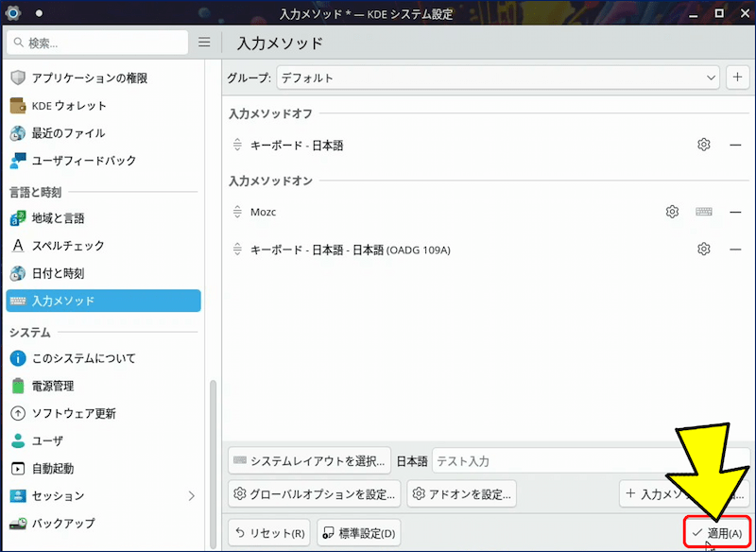The height and width of the screenshot is (552, 756).
Task: Click the 入力メソッドを追加 button
Action: pos(684,493)
